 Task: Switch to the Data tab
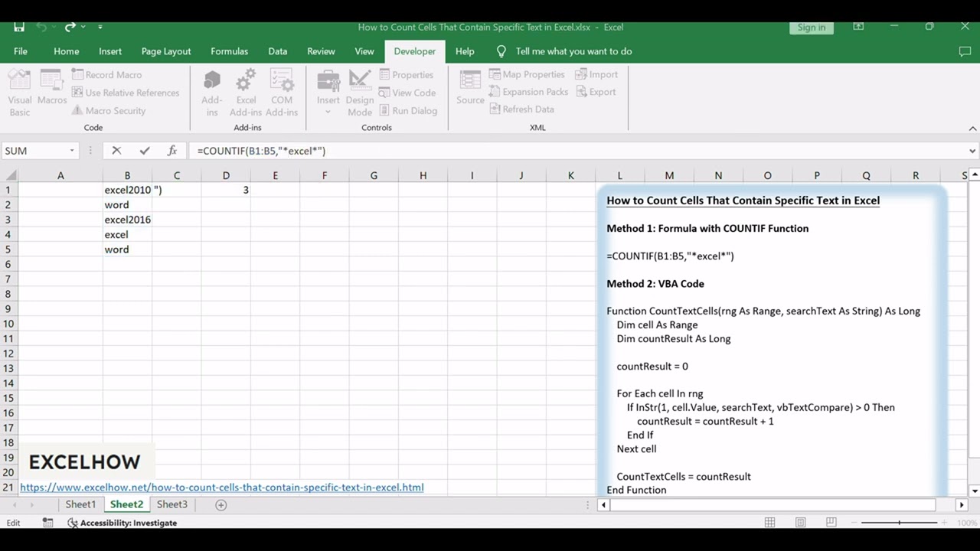point(277,51)
